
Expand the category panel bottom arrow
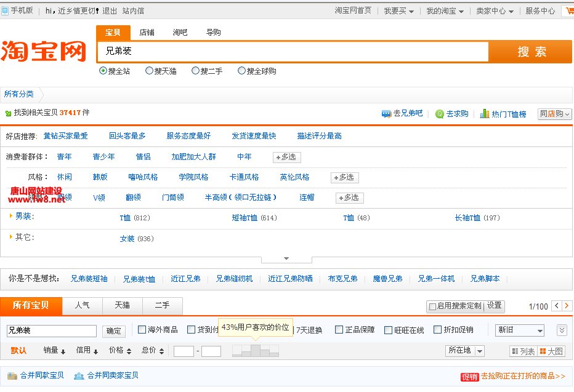(286, 259)
